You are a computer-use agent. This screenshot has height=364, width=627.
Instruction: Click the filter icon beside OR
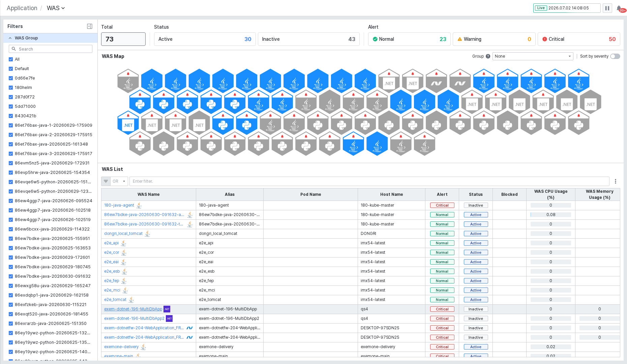(x=106, y=181)
